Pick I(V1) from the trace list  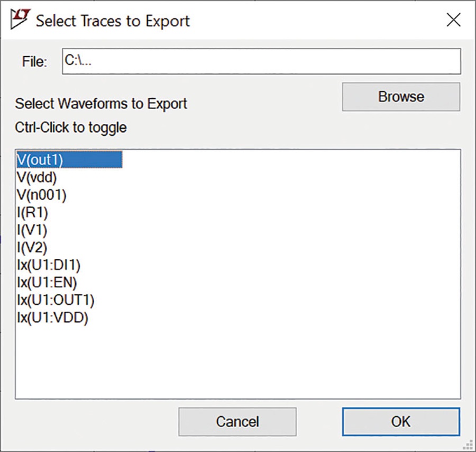pyautogui.click(x=32, y=230)
